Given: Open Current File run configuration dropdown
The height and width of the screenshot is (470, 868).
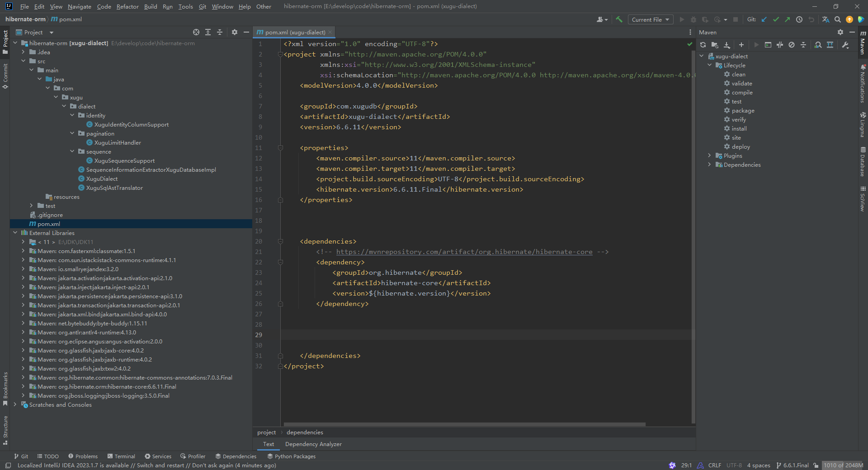Looking at the screenshot, I should [x=650, y=19].
